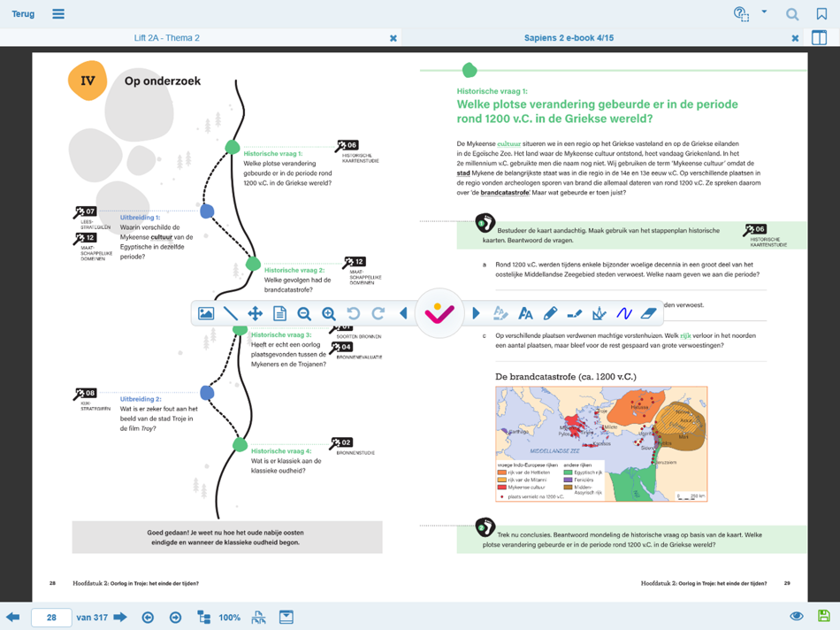Click the step 1 footprint icon
Viewport: 840px width, 630px height.
[485, 222]
